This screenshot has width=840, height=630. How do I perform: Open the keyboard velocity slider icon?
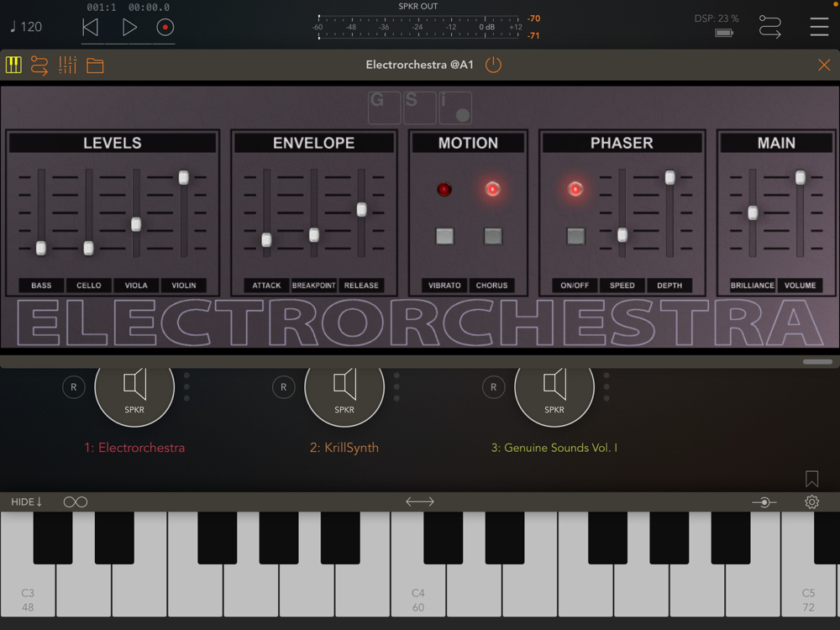coord(764,502)
